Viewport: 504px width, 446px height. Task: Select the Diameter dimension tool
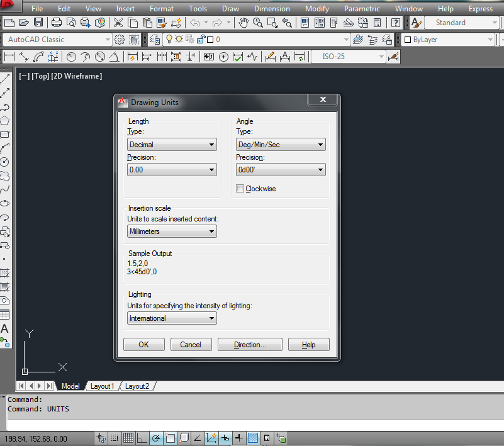pyautogui.click(x=100, y=57)
